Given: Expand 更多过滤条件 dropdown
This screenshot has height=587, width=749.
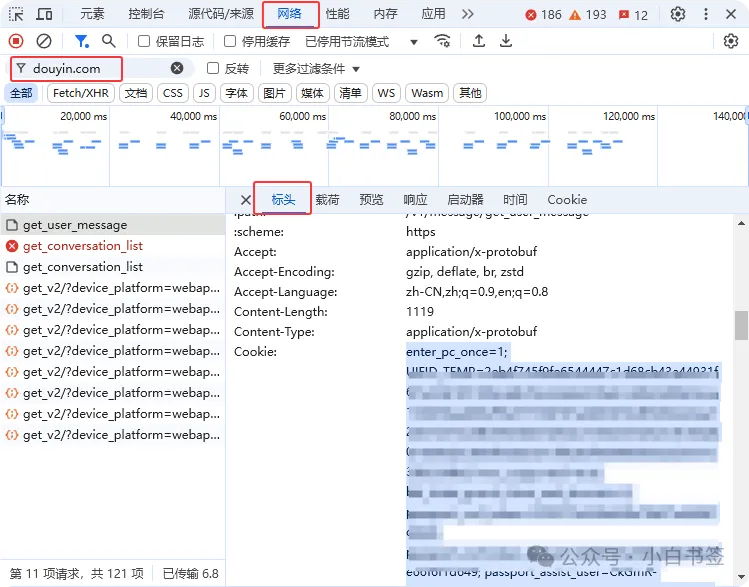Looking at the screenshot, I should tap(316, 69).
